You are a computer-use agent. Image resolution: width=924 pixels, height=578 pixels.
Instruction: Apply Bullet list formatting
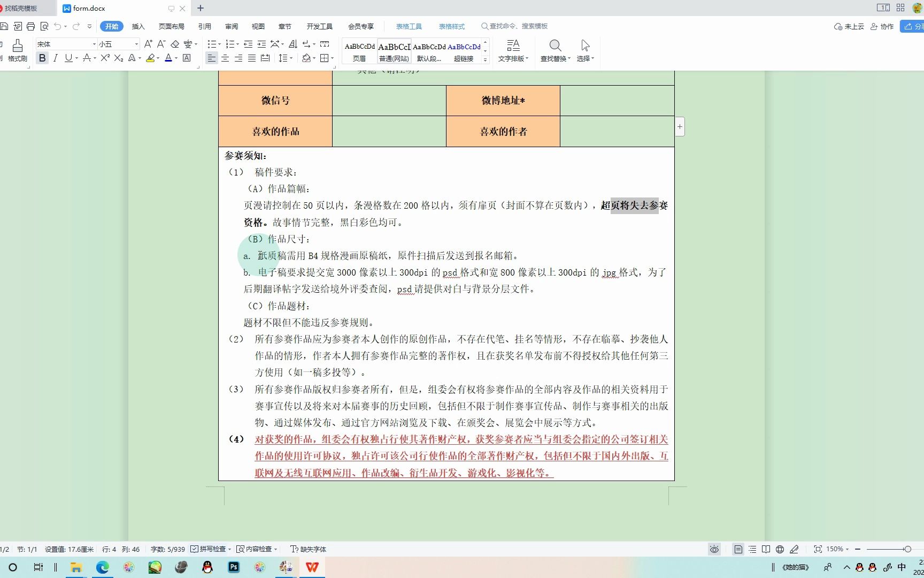click(x=212, y=44)
